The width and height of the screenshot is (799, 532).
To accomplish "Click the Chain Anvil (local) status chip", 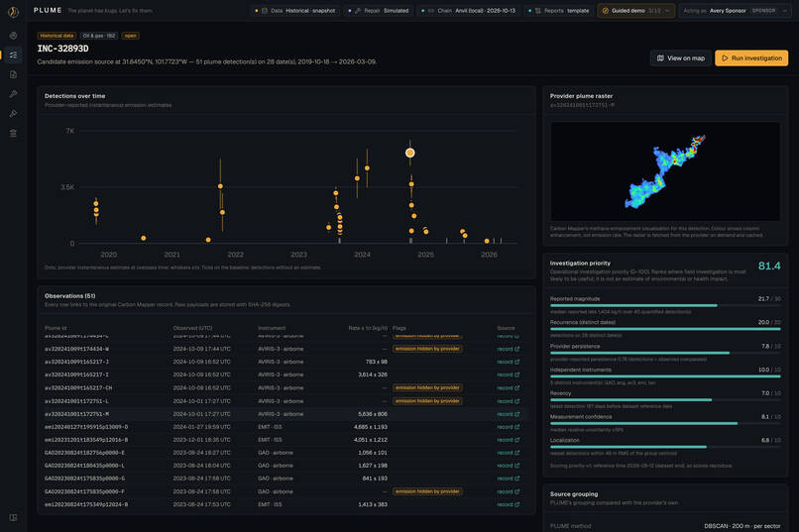I will point(468,11).
